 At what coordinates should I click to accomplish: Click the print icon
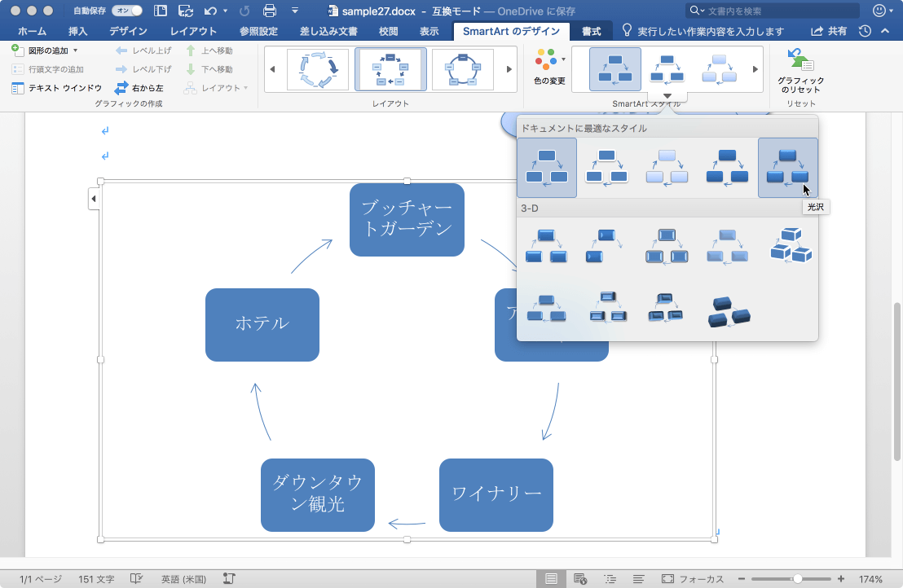(x=269, y=11)
